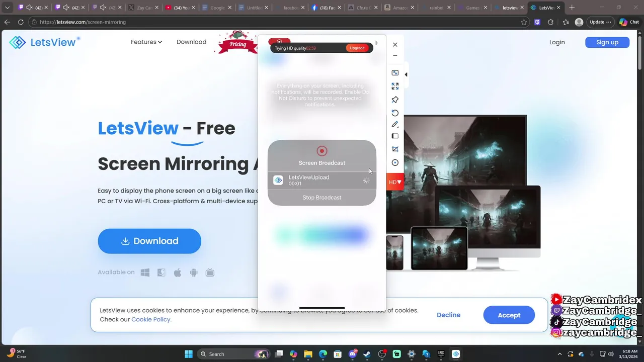Image resolution: width=644 pixels, height=362 pixels.
Task: Go back in the browser
Action: coord(7,22)
